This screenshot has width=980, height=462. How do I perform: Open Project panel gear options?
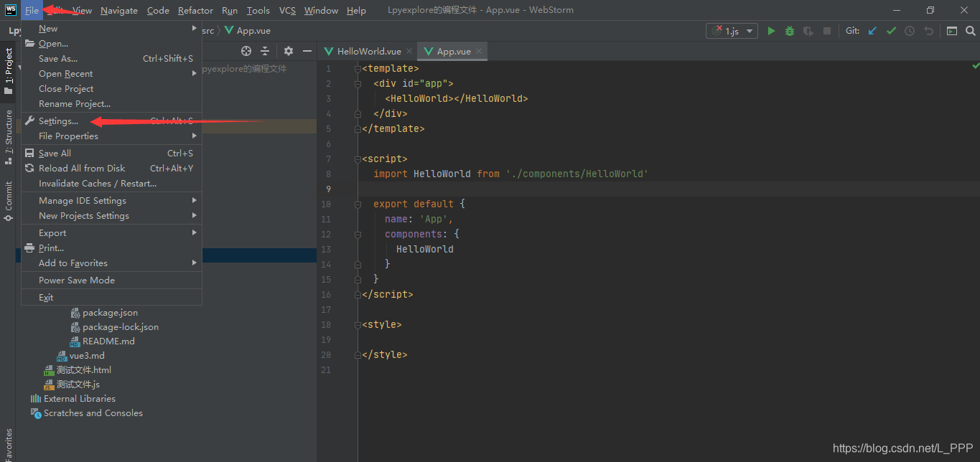click(289, 51)
